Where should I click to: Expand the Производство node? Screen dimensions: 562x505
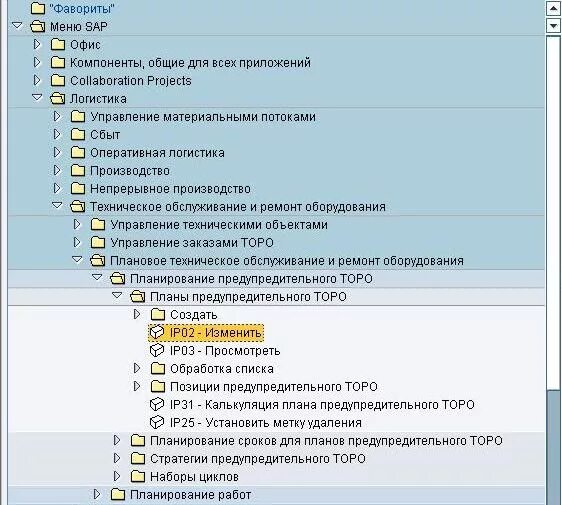57,170
